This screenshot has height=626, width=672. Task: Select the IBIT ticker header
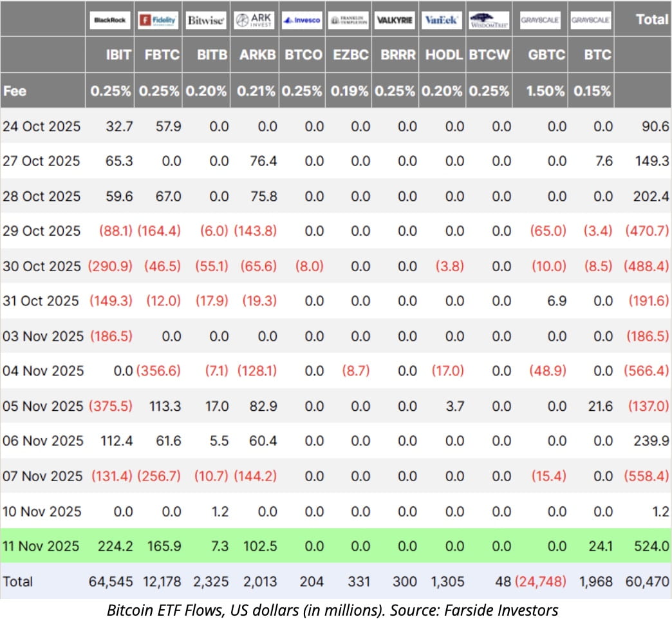tap(118, 55)
